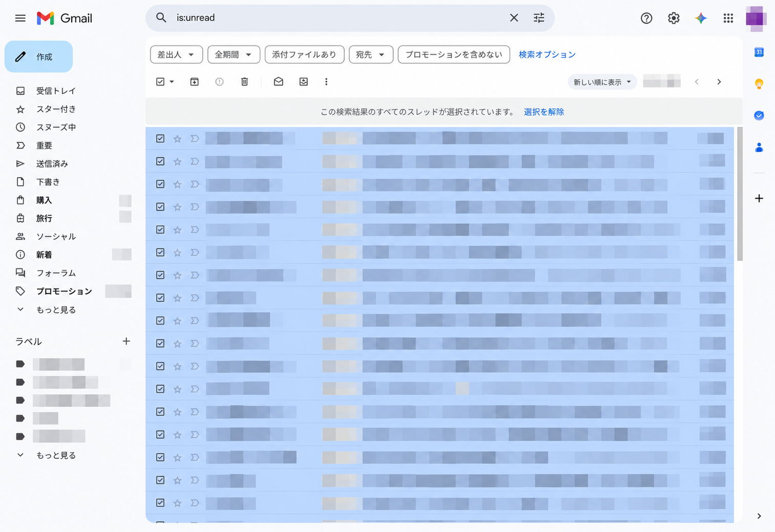Open the Help question mark icon

point(646,18)
